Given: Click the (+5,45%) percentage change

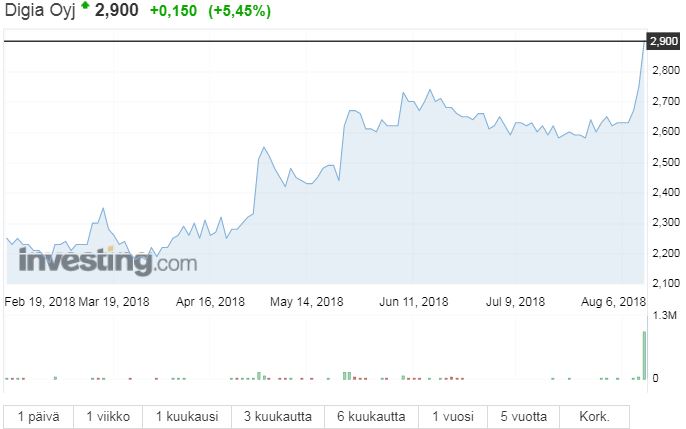Looking at the screenshot, I should pyautogui.click(x=239, y=11).
